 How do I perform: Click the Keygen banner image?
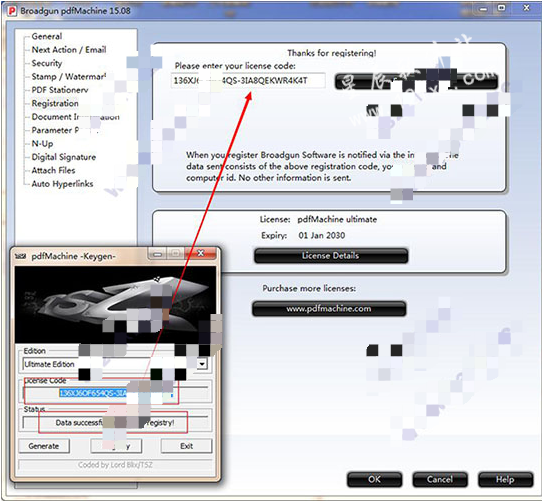[x=115, y=305]
